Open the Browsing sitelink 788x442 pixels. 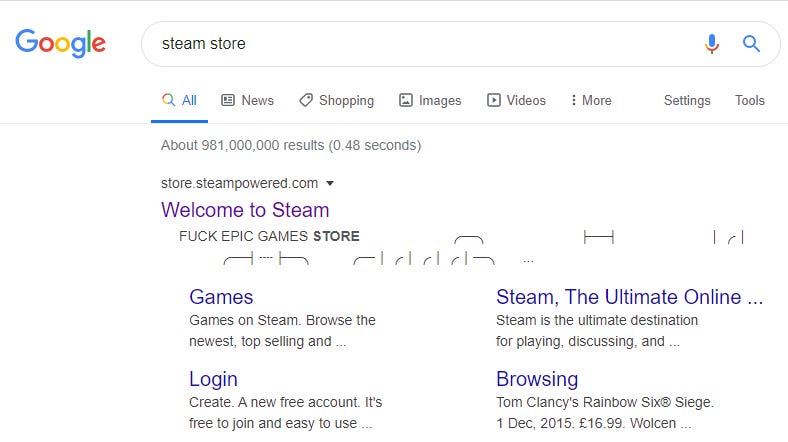pyautogui.click(x=537, y=379)
